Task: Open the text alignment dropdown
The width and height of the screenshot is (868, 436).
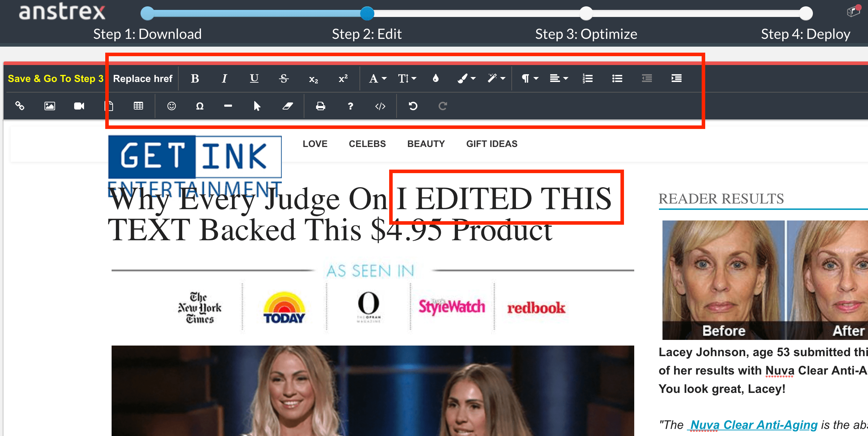Action: (559, 78)
